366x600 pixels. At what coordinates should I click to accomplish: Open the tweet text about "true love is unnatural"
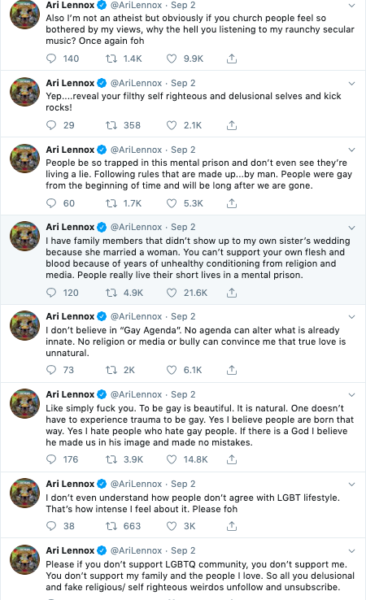[x=196, y=341]
